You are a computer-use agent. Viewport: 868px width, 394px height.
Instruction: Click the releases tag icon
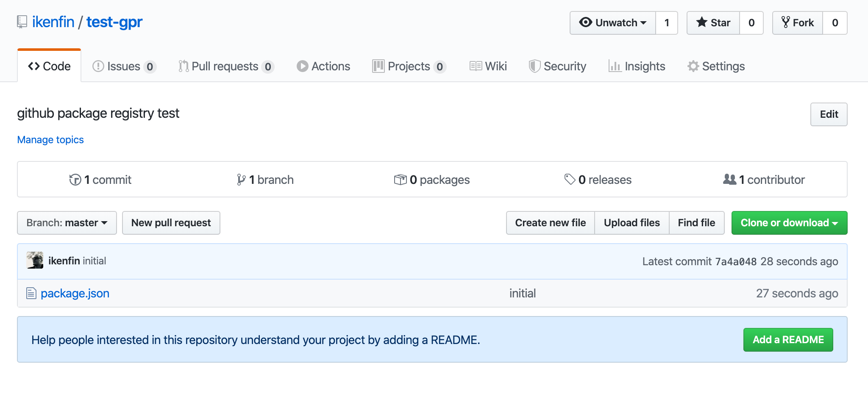pos(570,179)
